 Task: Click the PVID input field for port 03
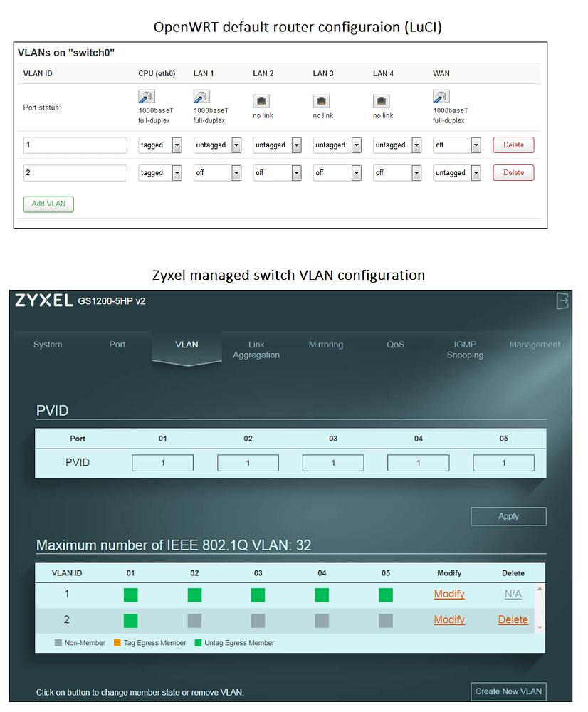click(x=332, y=462)
